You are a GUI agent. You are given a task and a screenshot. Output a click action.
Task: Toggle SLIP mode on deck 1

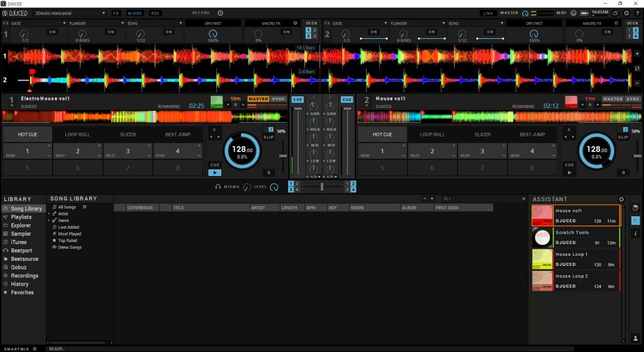point(269,137)
